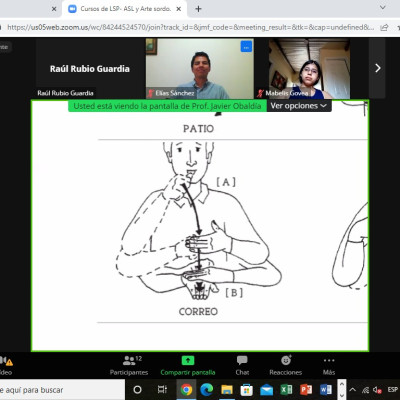
Task: Open Google Chrome from the taskbar
Action: 186,389
